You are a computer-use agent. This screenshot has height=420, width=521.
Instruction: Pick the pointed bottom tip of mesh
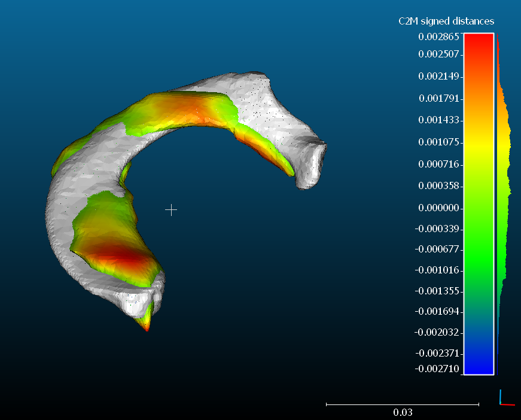[x=146, y=327]
